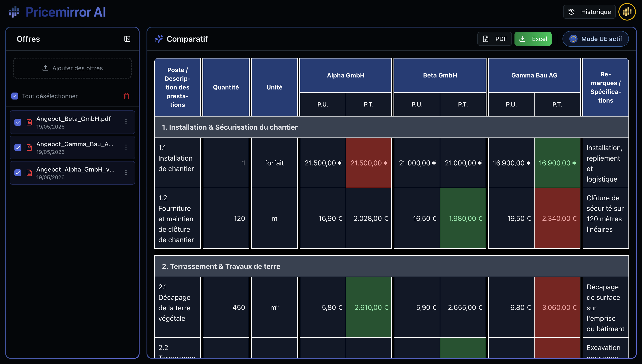Click the forfait unit cell

tap(274, 163)
